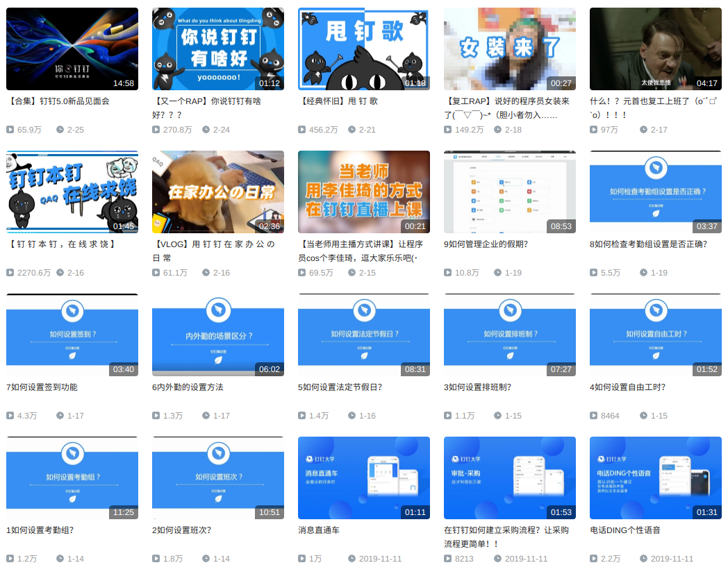The image size is (728, 581).
Task: Click title link 7如何设置签到功能
Action: coord(42,387)
